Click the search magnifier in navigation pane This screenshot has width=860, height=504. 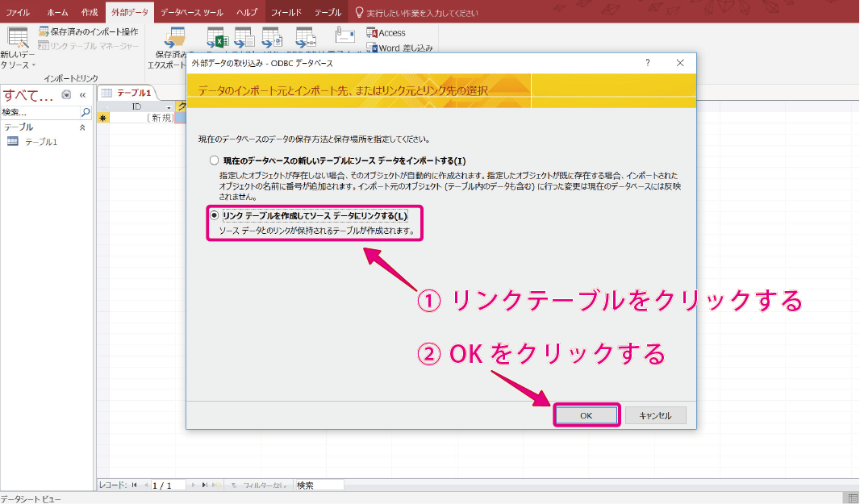[86, 113]
